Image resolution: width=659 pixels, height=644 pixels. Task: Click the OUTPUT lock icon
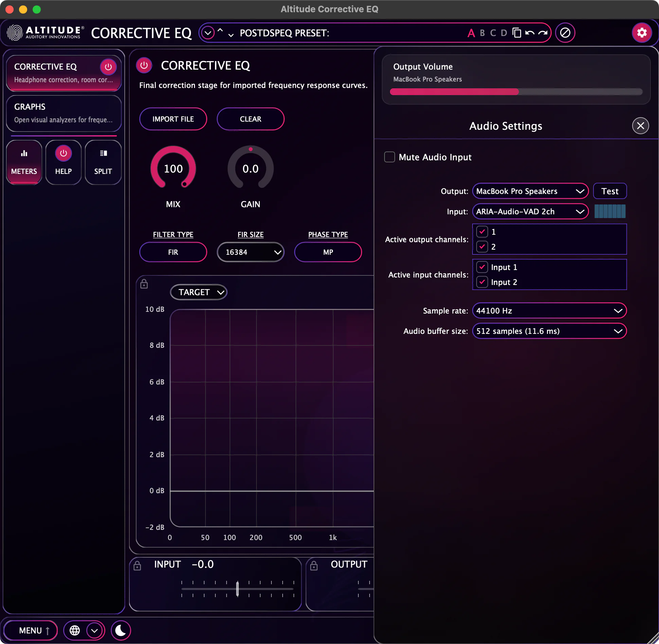click(x=314, y=566)
